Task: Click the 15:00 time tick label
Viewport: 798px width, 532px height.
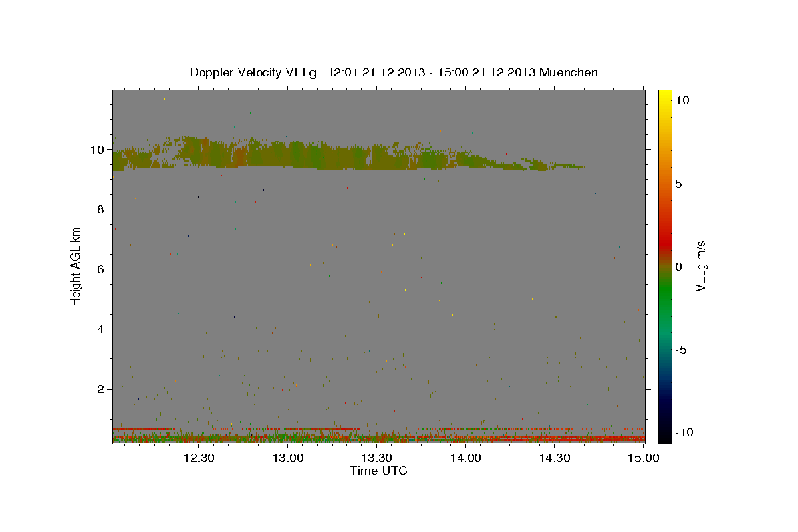Action: 644,458
